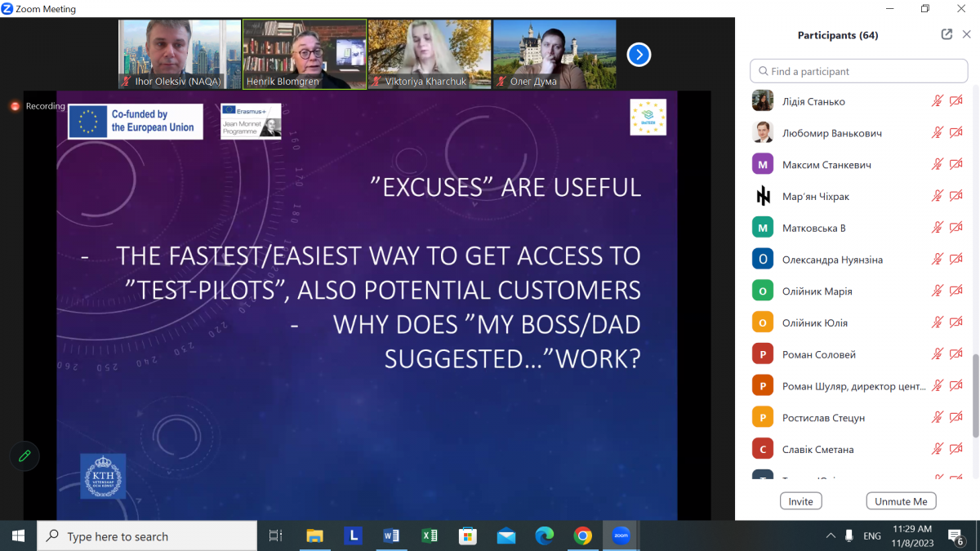Click the green annotation pencil icon

tap(24, 456)
